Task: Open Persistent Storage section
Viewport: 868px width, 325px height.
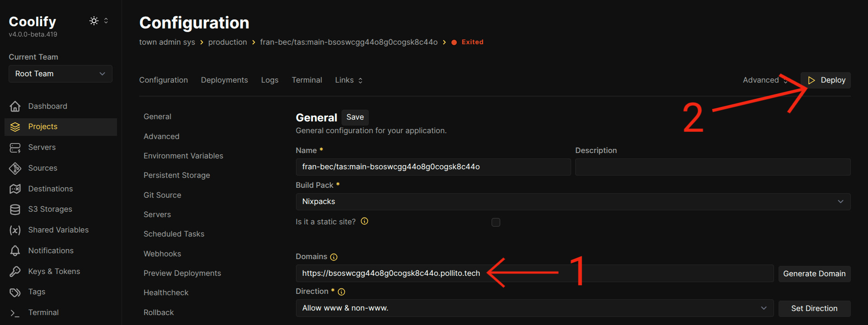Action: [x=177, y=175]
